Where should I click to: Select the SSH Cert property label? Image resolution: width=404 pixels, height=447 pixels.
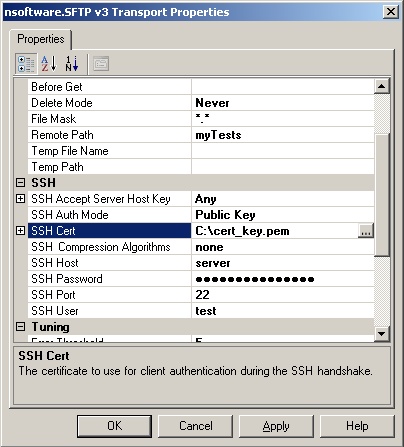click(109, 231)
